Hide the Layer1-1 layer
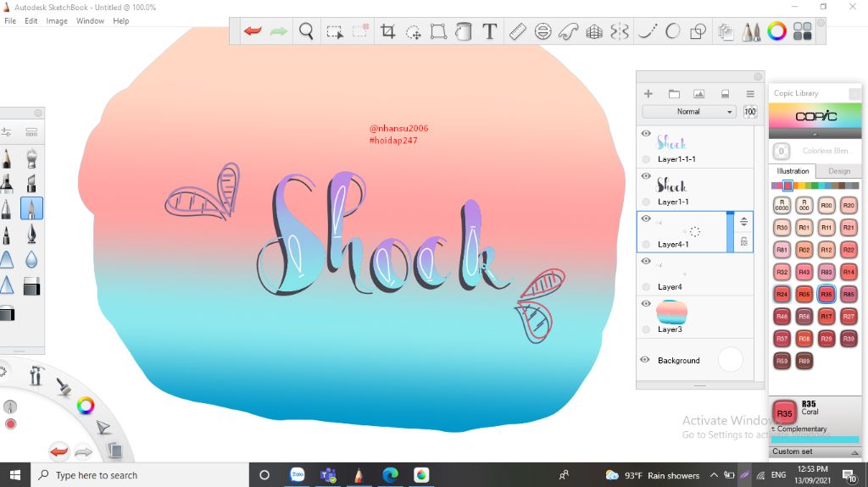 click(x=645, y=176)
